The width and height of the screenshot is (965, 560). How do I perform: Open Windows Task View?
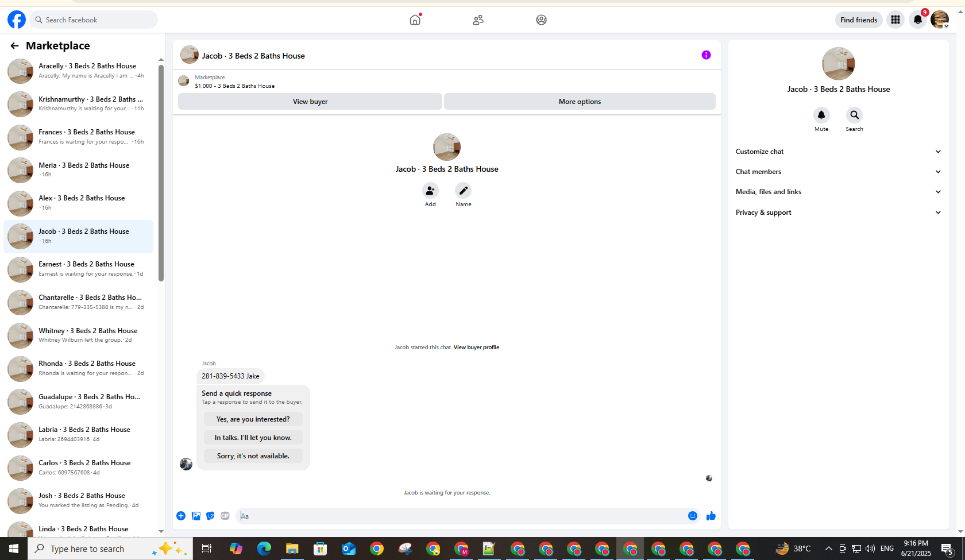tap(207, 549)
